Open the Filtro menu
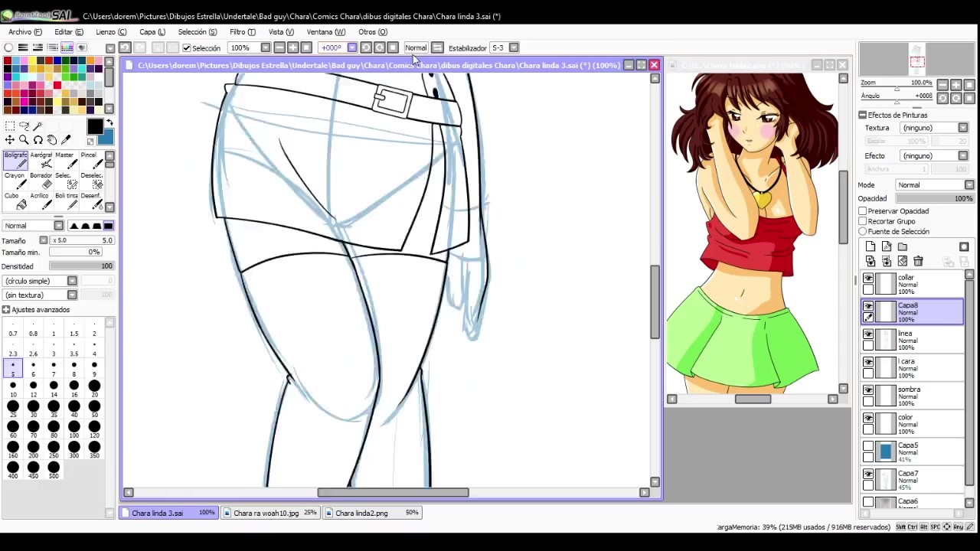Image resolution: width=980 pixels, height=551 pixels. tap(242, 32)
